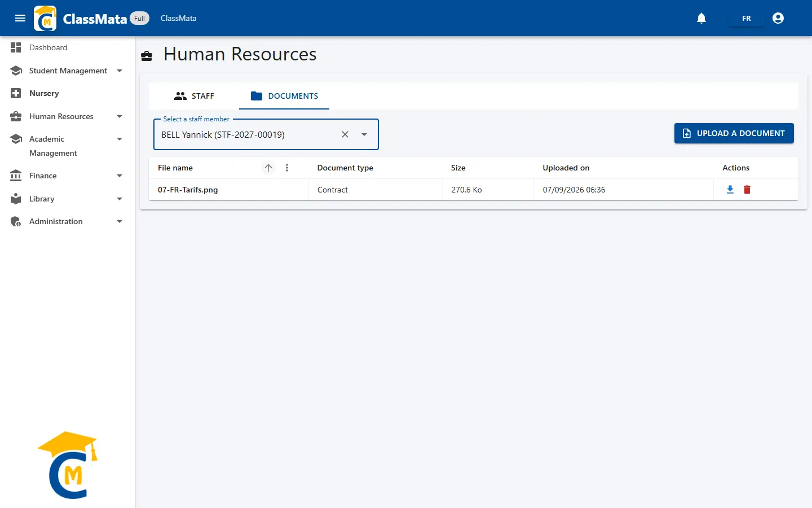
Task: Expand the Academic Management menu
Action: point(120,139)
